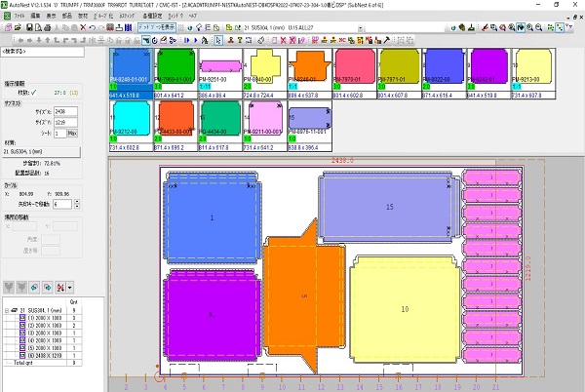Click the Max button beside the sheet count
The image size is (585, 392).
71,132
